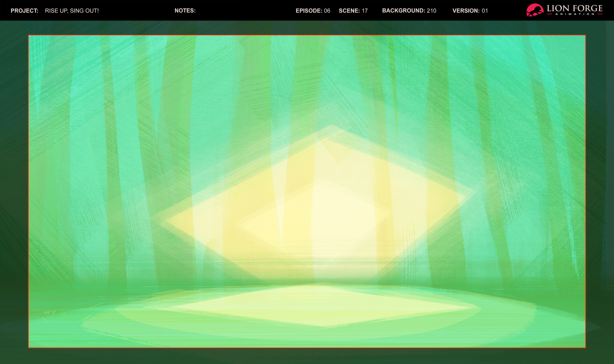Image resolution: width=614 pixels, height=364 pixels.
Task: Click the scene number '17'
Action: [x=365, y=11]
